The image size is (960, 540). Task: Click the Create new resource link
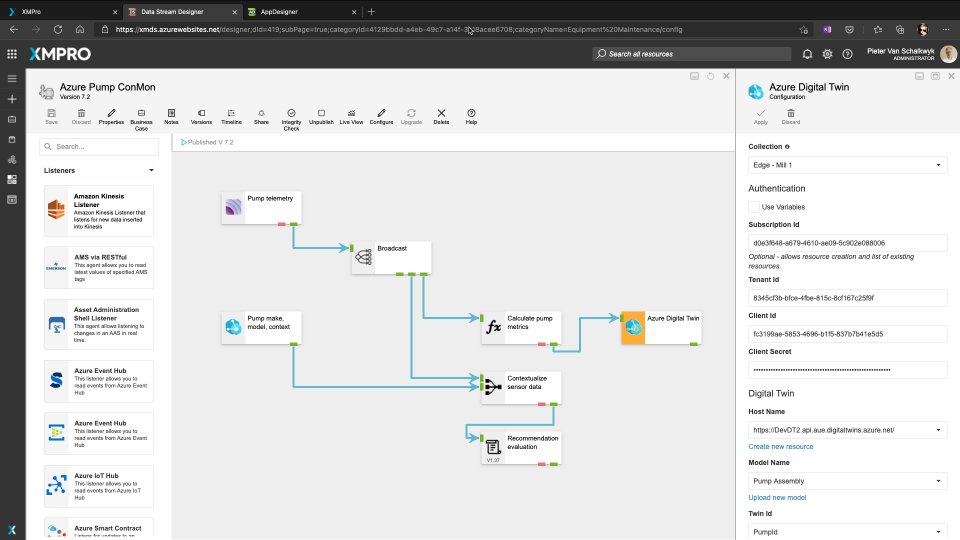tap(780, 446)
